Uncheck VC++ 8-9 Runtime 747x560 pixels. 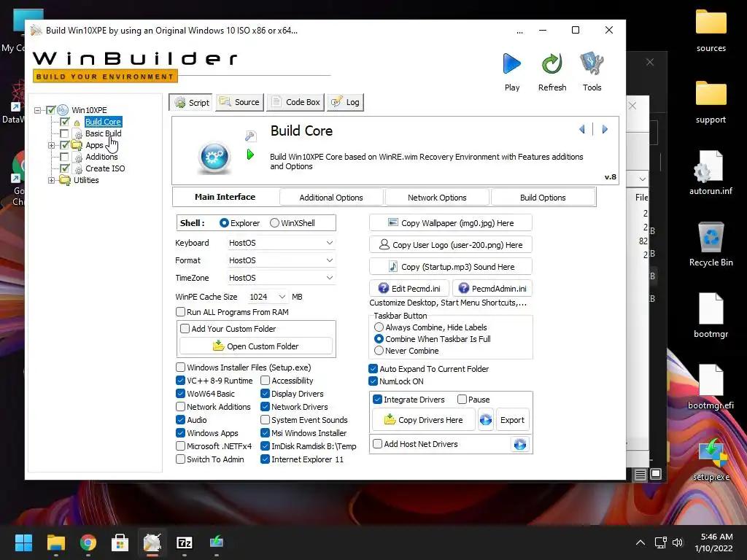(181, 381)
